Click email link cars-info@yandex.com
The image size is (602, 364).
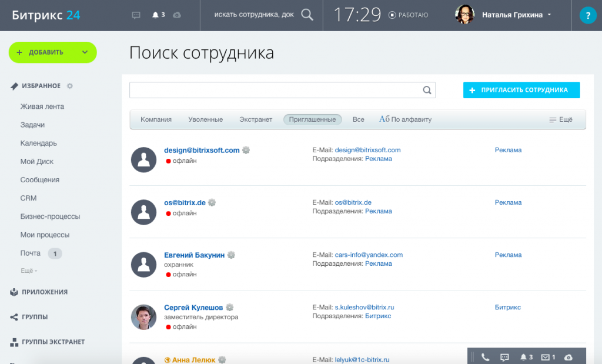[x=369, y=255]
